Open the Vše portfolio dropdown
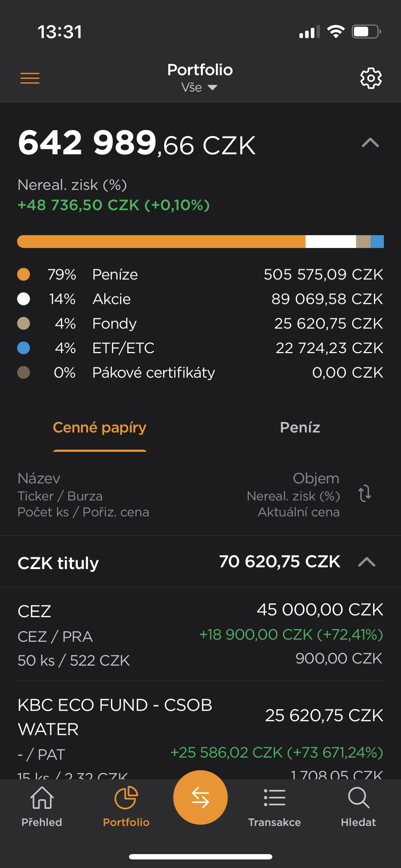This screenshot has width=401, height=868. coord(200,87)
